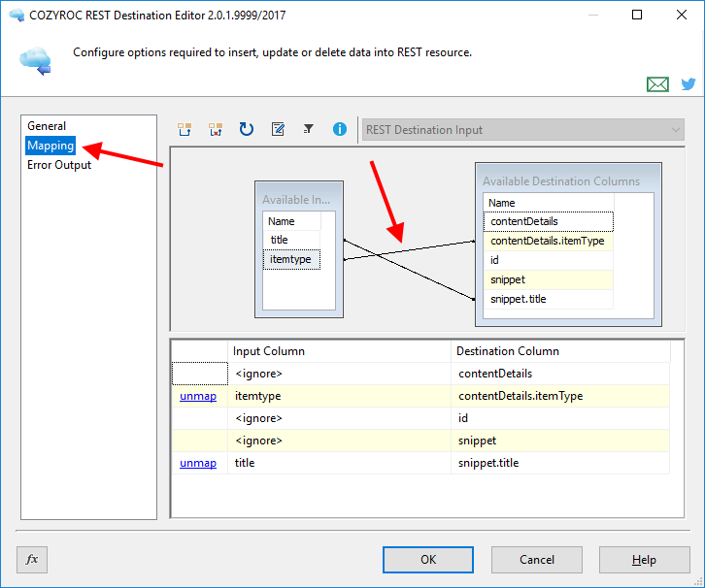Click the OK button
This screenshot has height=588, width=705.
427,559
